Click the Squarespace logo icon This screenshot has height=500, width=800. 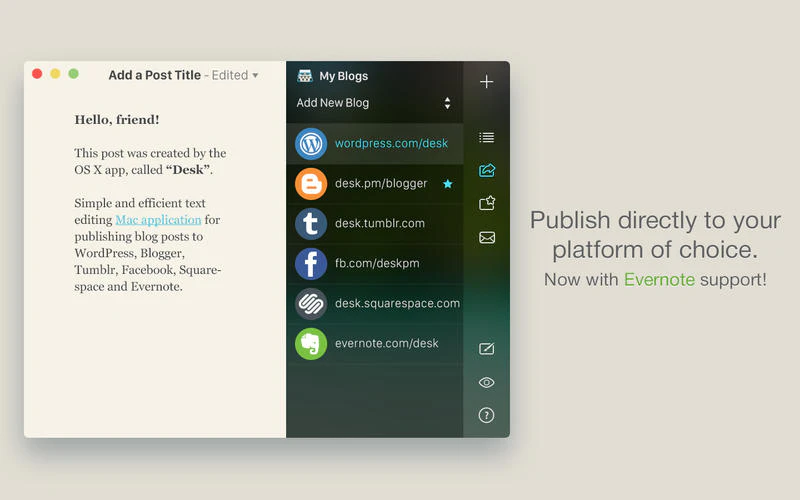tap(311, 304)
